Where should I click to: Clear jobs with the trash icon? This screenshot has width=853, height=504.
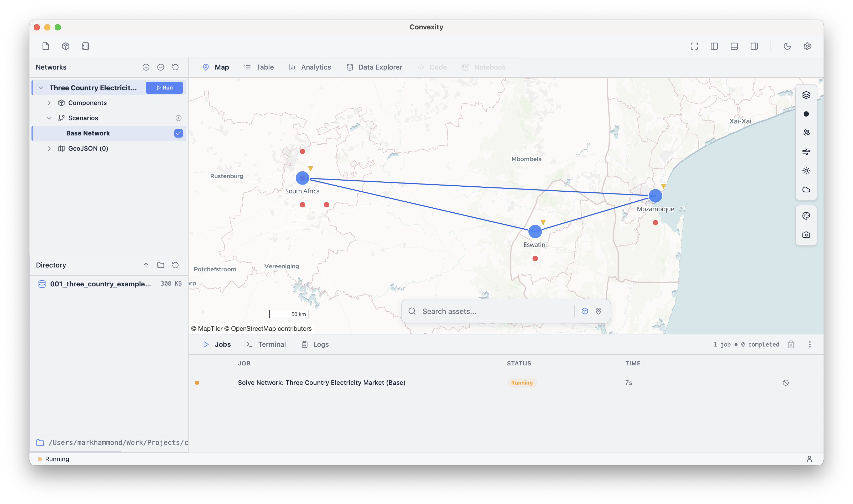pos(791,344)
